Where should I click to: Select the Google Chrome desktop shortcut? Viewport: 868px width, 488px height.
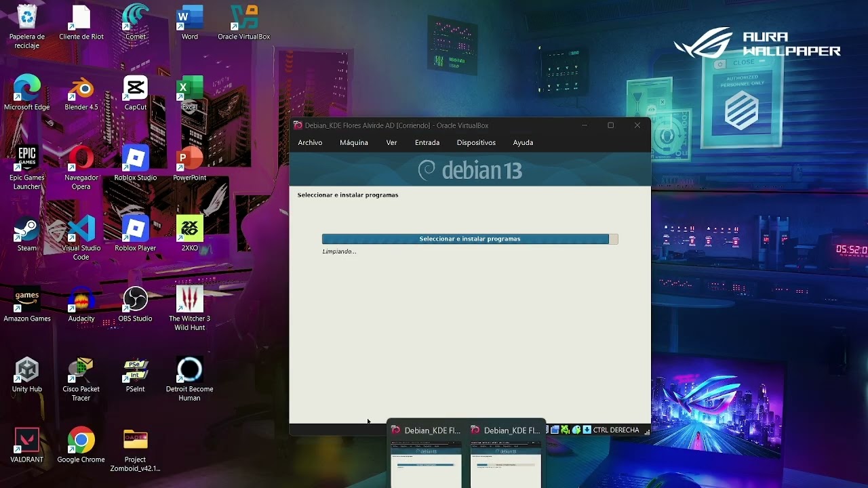81,445
